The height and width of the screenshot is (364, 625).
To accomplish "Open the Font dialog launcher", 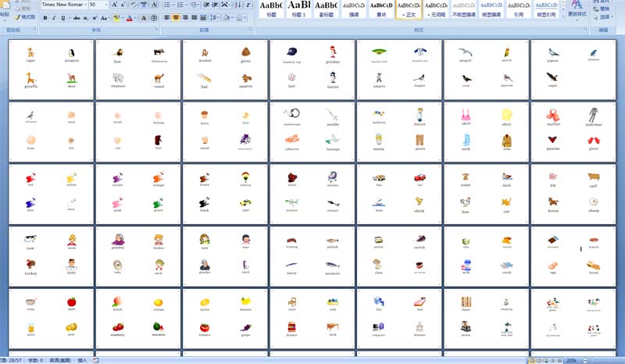I will click(157, 30).
